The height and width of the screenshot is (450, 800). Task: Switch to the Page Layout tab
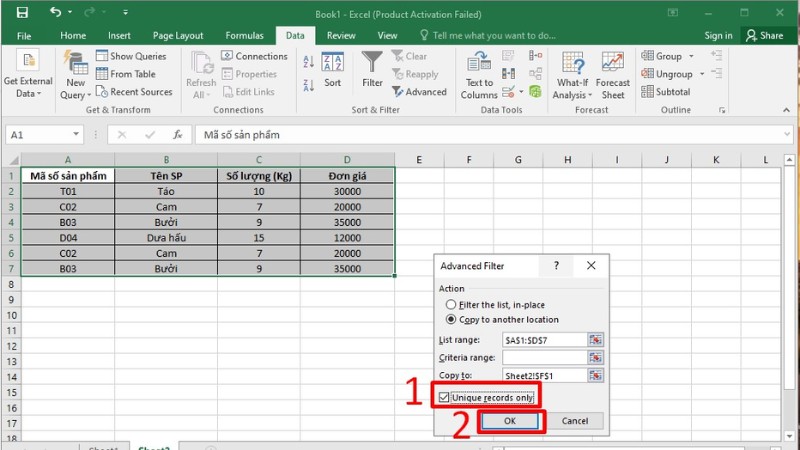point(176,35)
